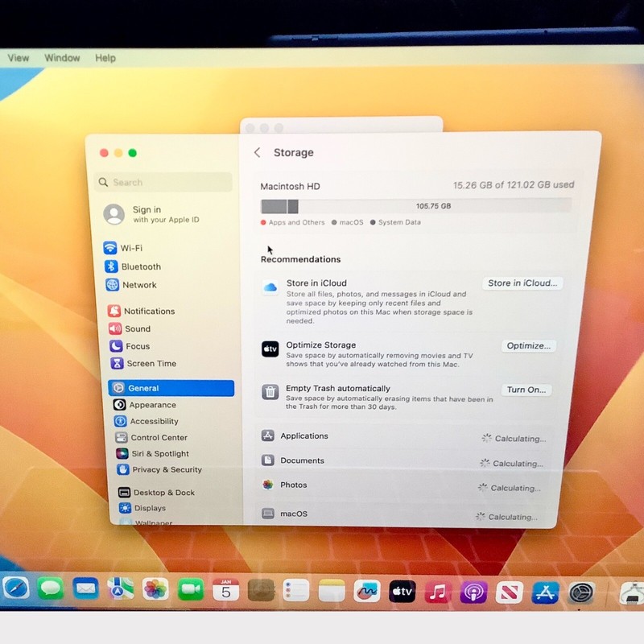Click the Store in iCloud cloud icon
This screenshot has height=644, width=644.
(x=270, y=287)
